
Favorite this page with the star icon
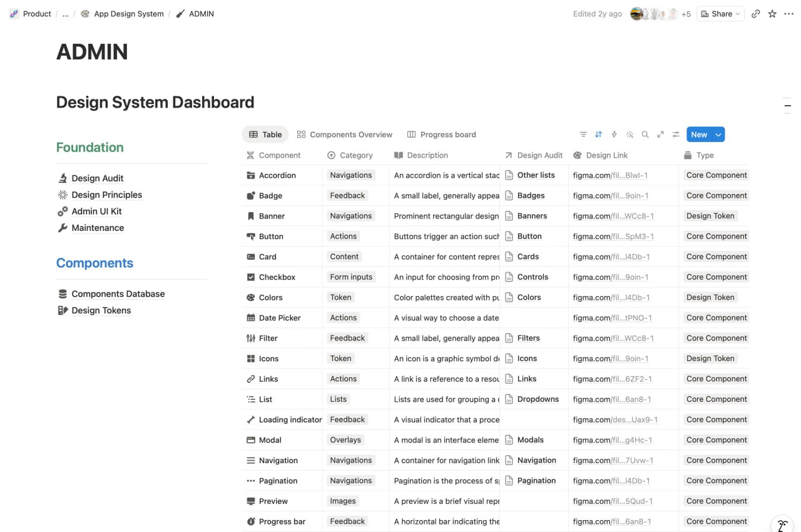pos(772,14)
